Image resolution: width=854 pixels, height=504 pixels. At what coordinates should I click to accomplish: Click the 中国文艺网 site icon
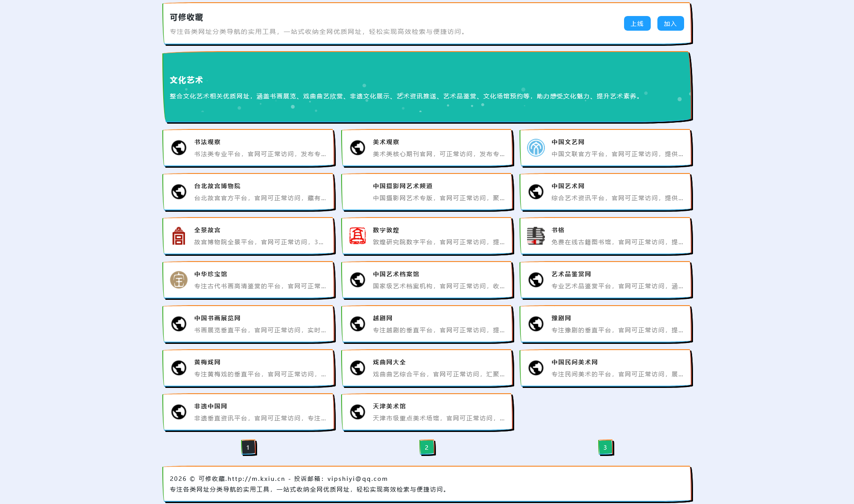tap(535, 148)
